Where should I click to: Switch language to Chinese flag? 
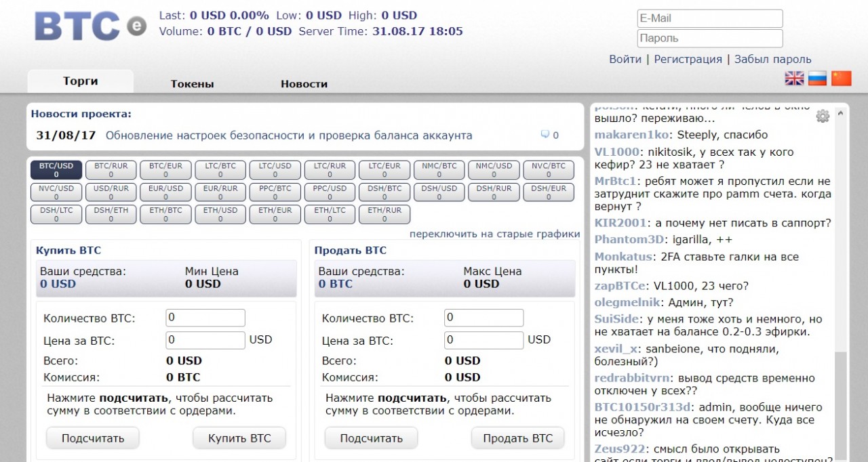point(842,78)
